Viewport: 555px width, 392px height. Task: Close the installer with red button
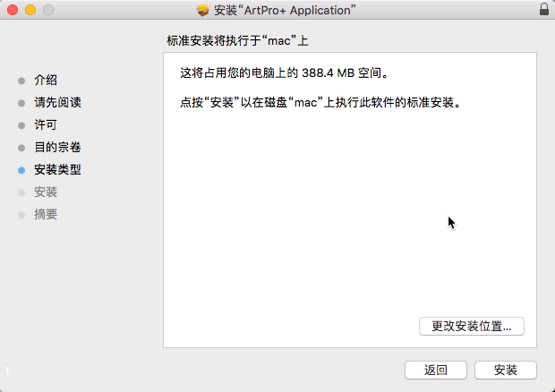click(x=13, y=10)
